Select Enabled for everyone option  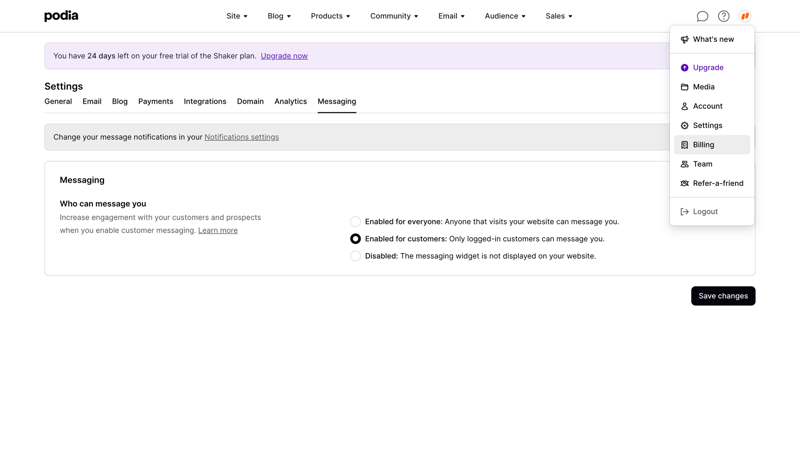[356, 221]
